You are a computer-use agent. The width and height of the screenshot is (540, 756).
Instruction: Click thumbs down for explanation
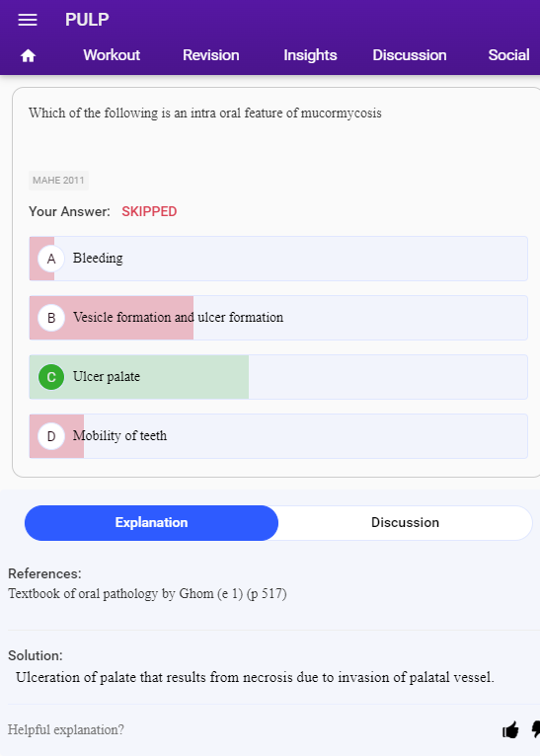[535, 729]
